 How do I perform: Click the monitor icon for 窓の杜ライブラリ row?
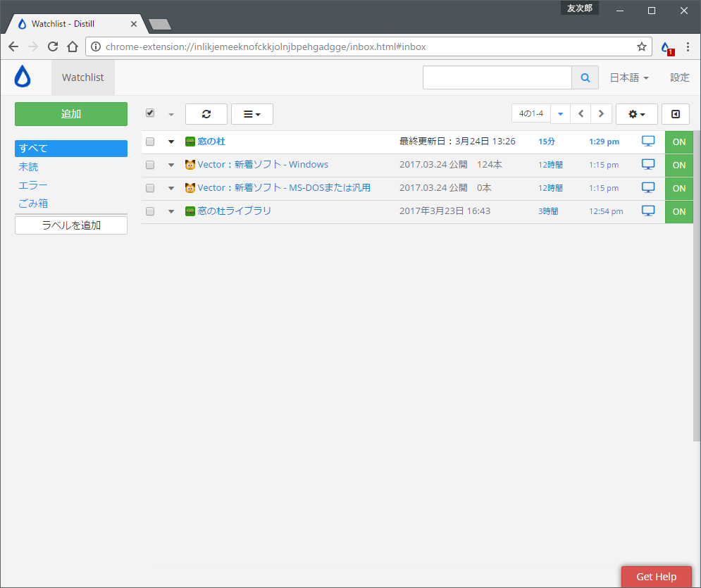click(x=647, y=211)
